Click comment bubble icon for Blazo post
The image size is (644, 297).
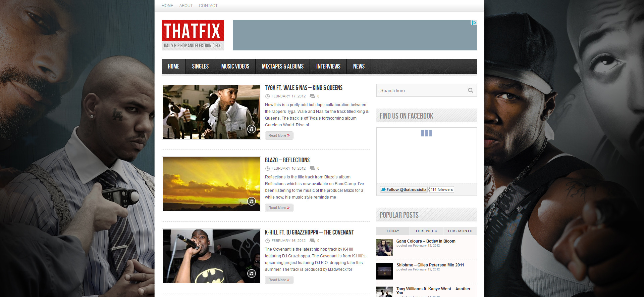pyautogui.click(x=312, y=169)
